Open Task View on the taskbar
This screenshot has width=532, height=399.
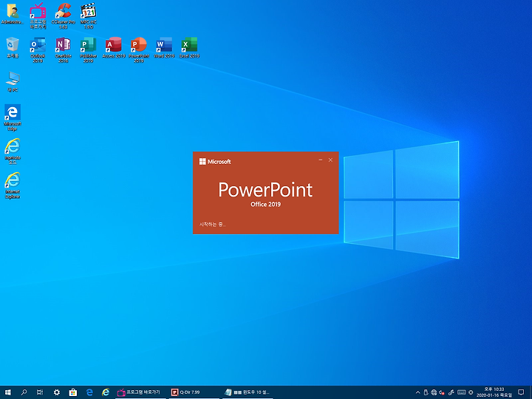(40, 392)
